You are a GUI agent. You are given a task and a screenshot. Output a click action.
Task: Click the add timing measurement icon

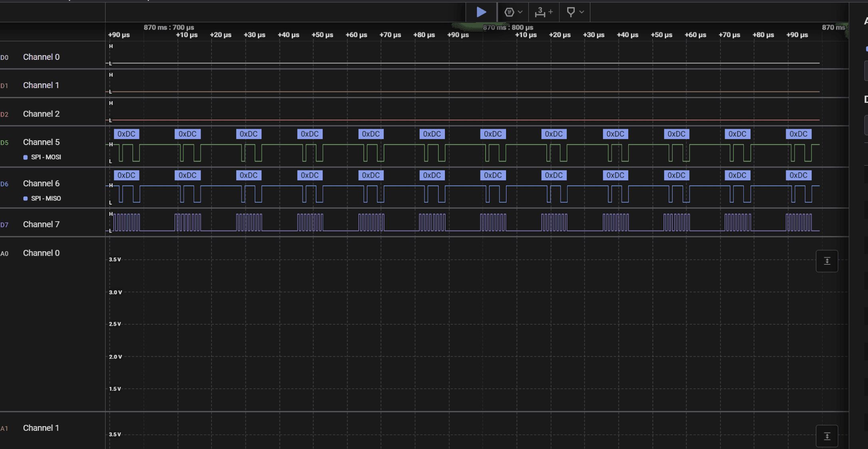543,12
